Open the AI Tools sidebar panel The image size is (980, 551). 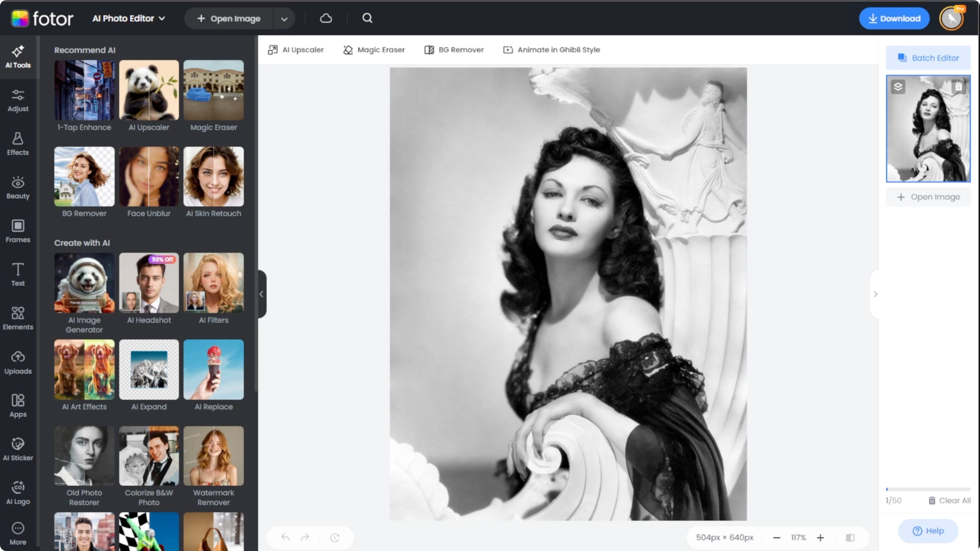click(18, 57)
